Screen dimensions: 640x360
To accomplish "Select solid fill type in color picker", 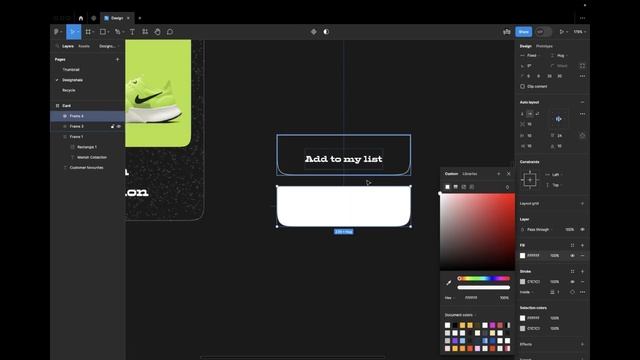I will [447, 187].
